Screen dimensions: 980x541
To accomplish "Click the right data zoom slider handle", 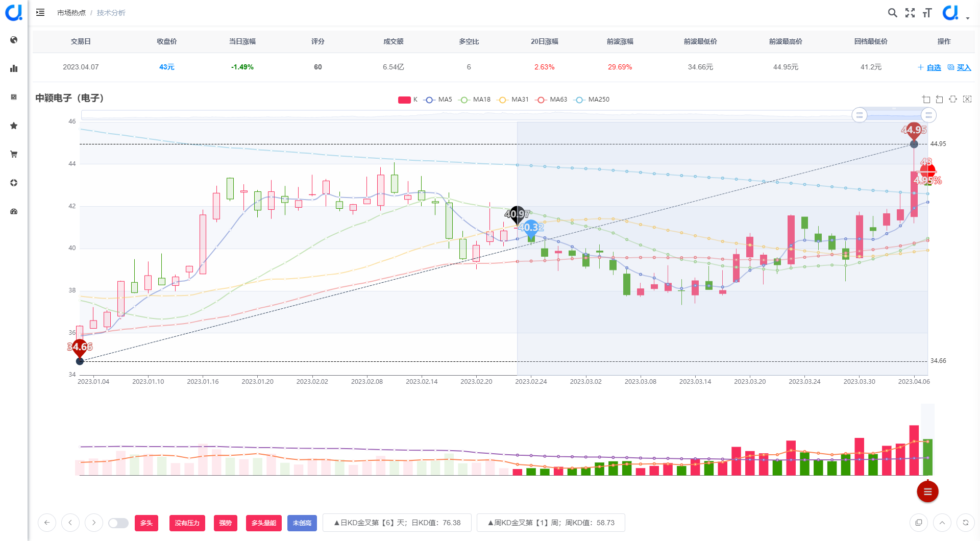I will (928, 115).
